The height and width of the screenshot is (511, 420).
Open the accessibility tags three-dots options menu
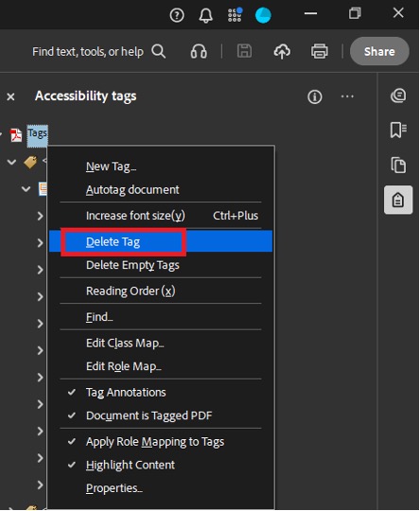click(347, 97)
